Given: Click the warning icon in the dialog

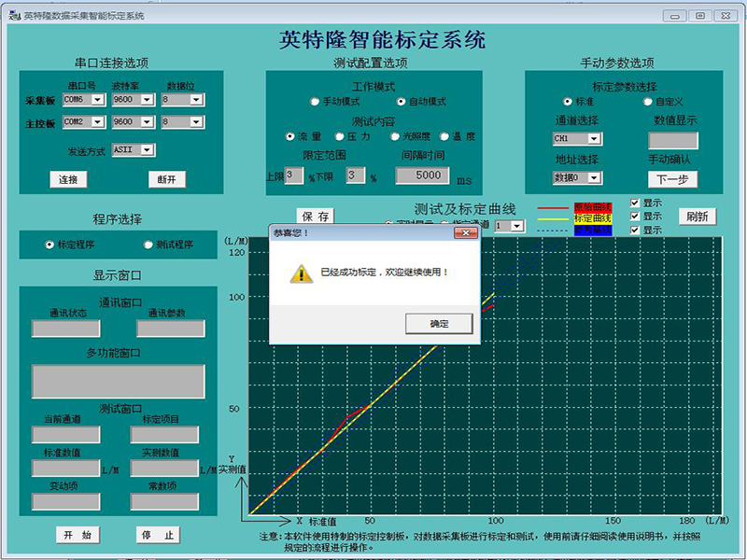Looking at the screenshot, I should point(301,273).
